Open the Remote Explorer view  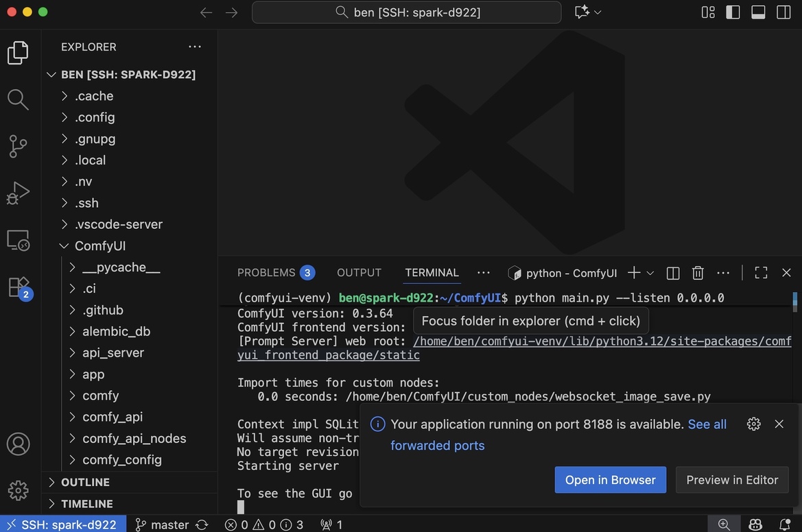point(18,240)
